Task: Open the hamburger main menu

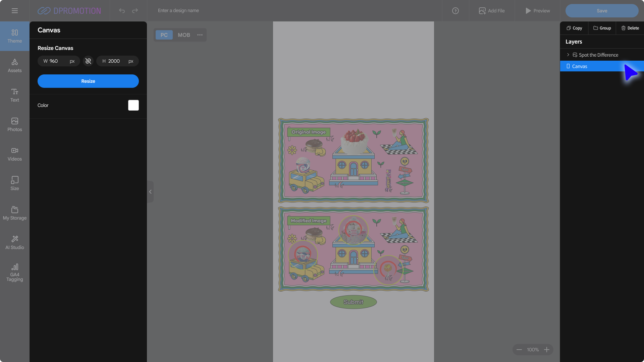Action: click(14, 11)
